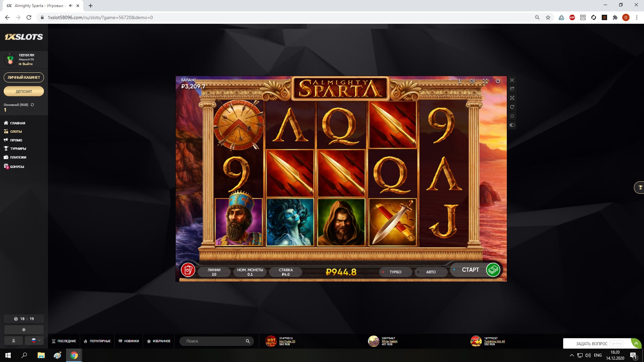
Task: Show ИЗБРАННОЕ favorites tab
Action: tap(159, 341)
